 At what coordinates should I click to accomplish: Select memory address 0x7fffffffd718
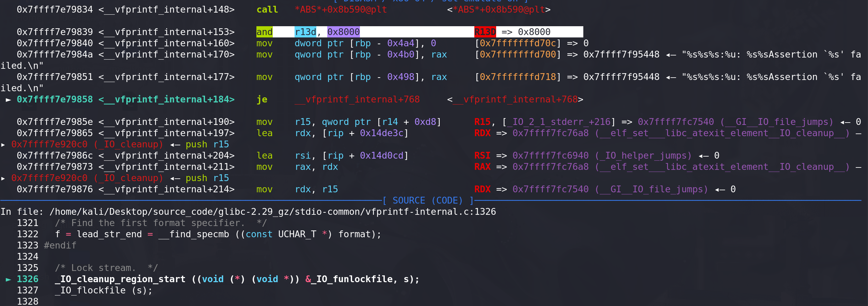pos(518,77)
